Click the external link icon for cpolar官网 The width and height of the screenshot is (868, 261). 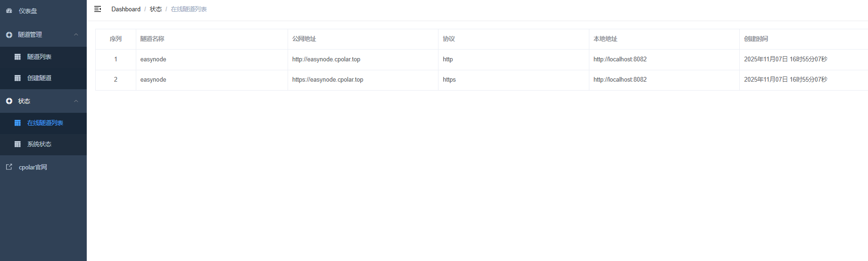click(9, 167)
